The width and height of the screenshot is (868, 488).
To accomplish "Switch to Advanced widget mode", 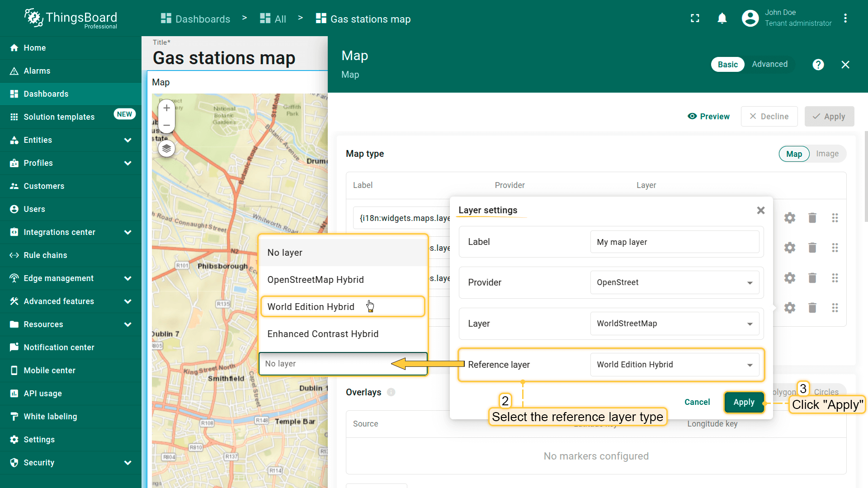I will (769, 64).
